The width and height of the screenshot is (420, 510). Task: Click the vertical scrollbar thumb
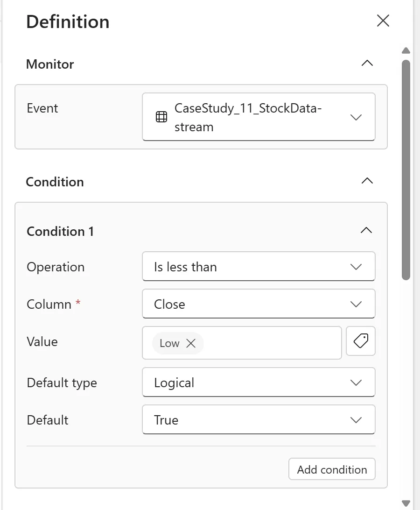(406, 170)
